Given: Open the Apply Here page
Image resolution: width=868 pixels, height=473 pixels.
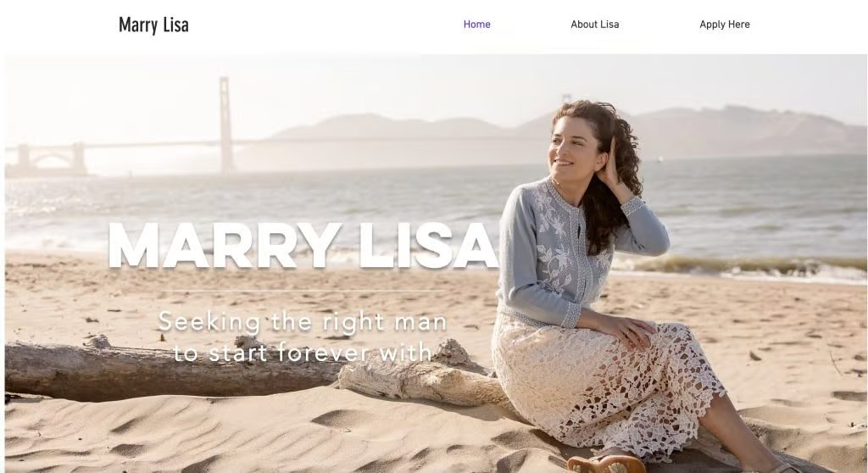Looking at the screenshot, I should [x=724, y=25].
